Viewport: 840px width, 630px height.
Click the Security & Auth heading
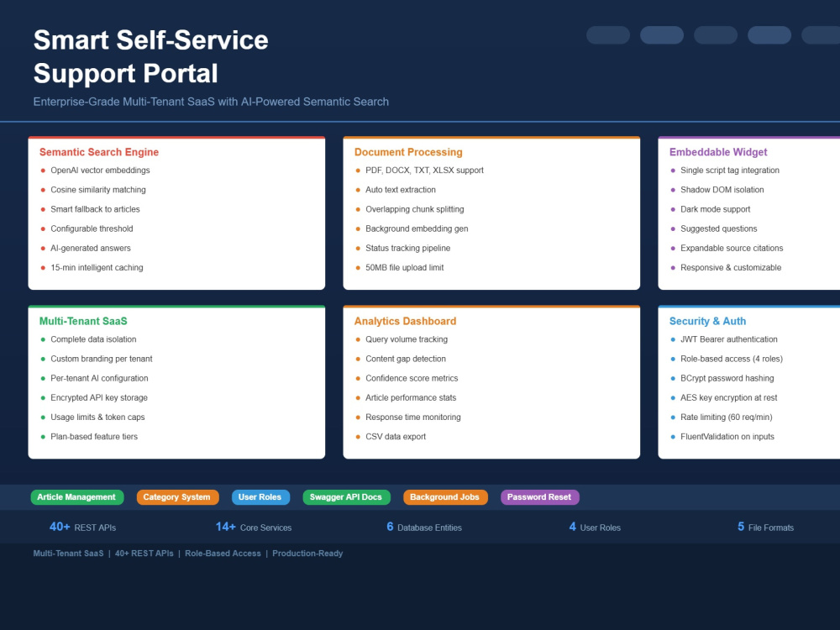click(x=707, y=322)
